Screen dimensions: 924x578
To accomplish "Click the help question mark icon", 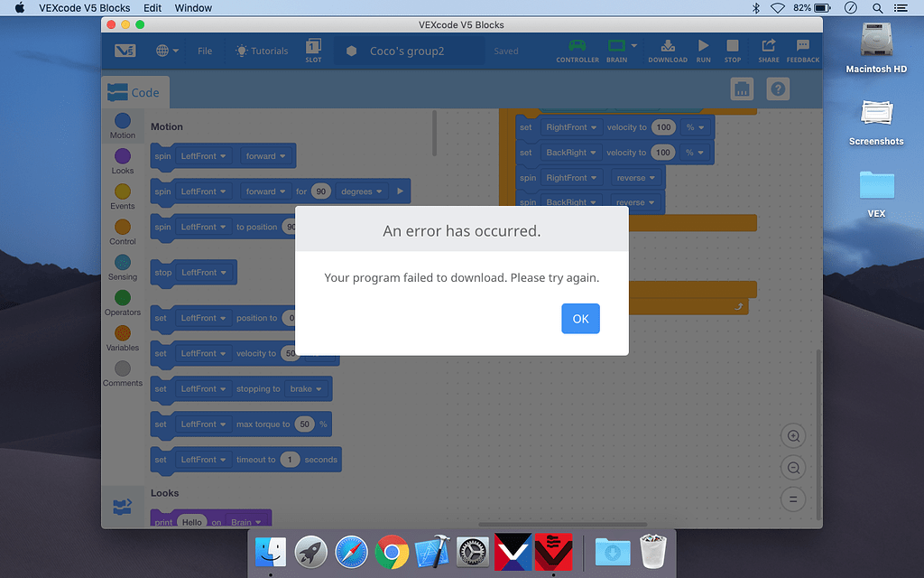I will tap(778, 89).
